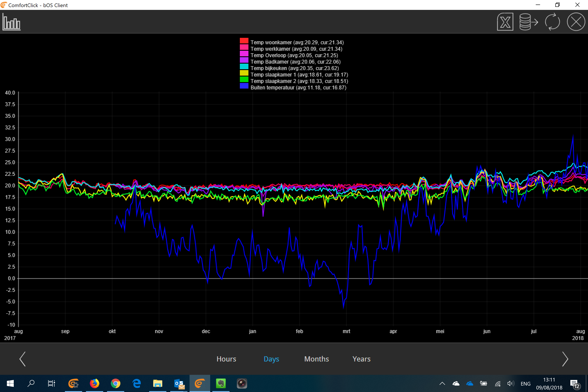
Task: Export chart data to Excel
Action: [x=505, y=22]
